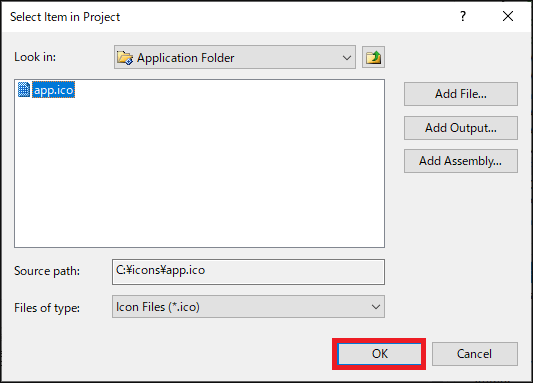533x383 pixels.
Task: Select the app.ico file name
Action: [x=53, y=90]
